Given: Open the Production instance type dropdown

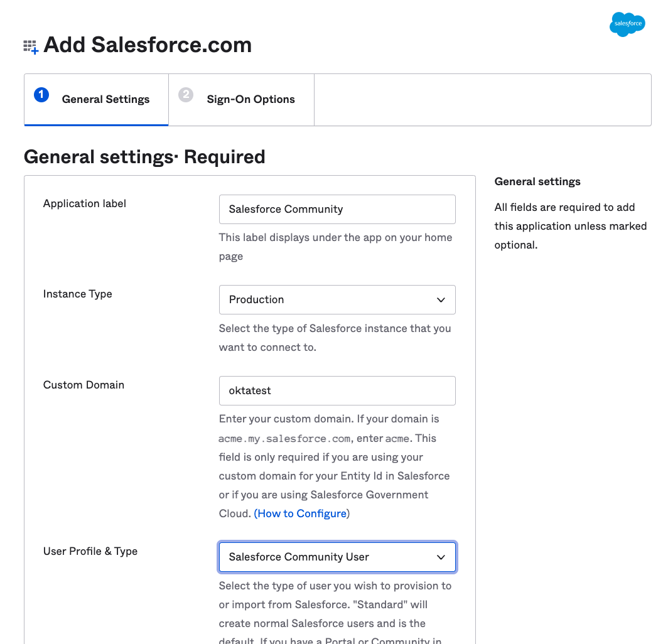Looking at the screenshot, I should point(337,299).
